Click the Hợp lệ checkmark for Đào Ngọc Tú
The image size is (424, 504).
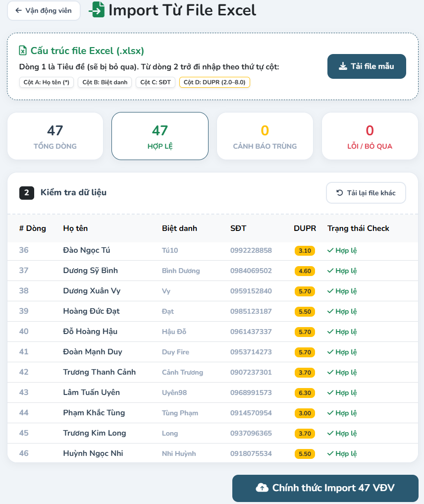tap(330, 250)
